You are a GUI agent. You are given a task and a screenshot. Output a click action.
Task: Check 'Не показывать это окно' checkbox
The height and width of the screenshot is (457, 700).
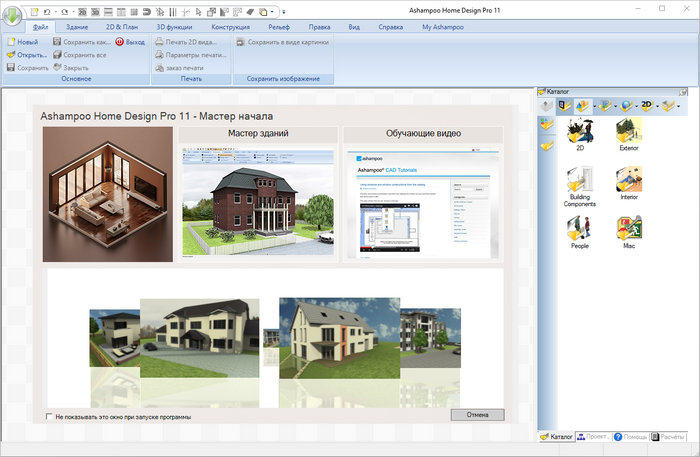tap(50, 417)
